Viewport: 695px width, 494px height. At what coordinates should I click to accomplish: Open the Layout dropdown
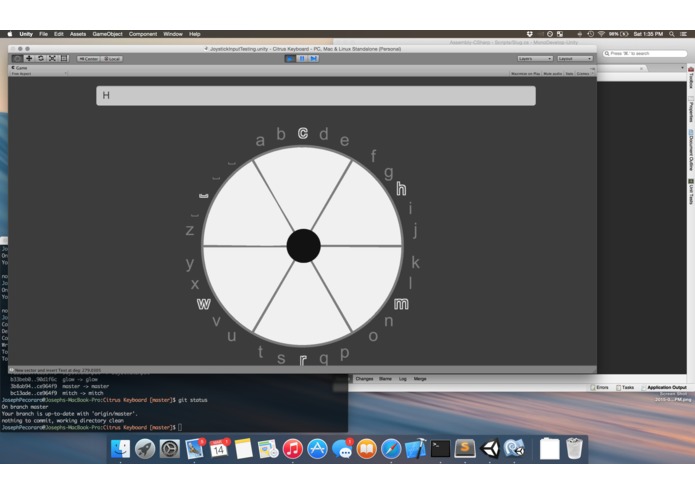pyautogui.click(x=575, y=58)
